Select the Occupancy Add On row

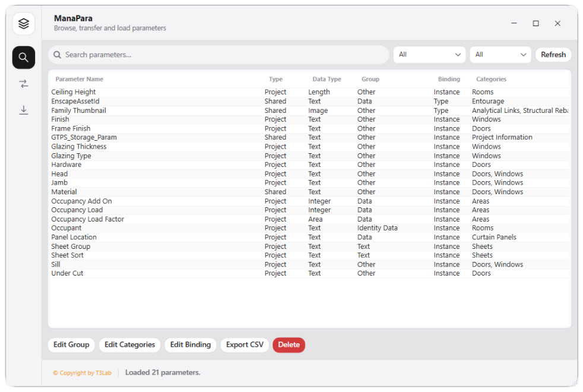[x=309, y=201]
